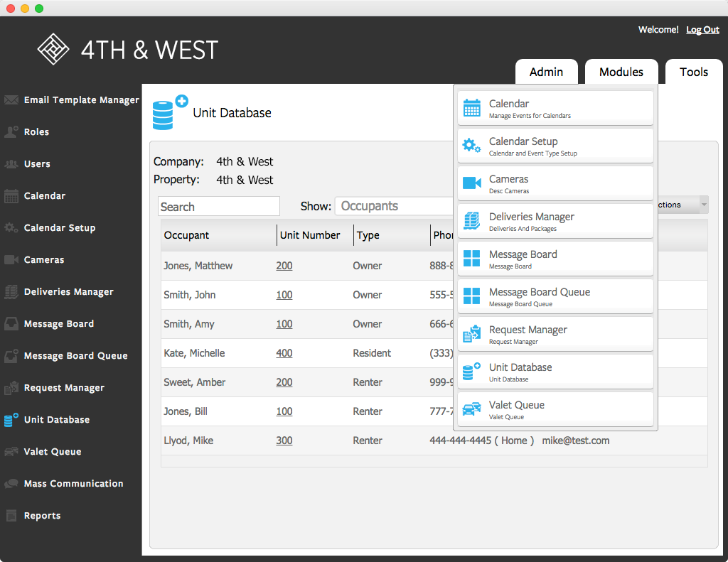Click the Email Template Manager envelope icon
728x562 pixels.
coord(11,99)
